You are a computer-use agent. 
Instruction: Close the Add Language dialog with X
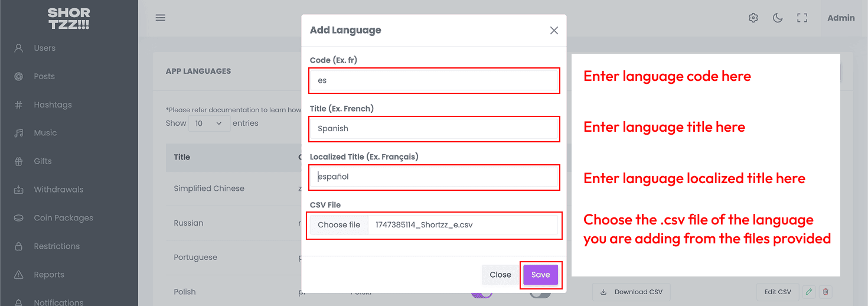(554, 30)
